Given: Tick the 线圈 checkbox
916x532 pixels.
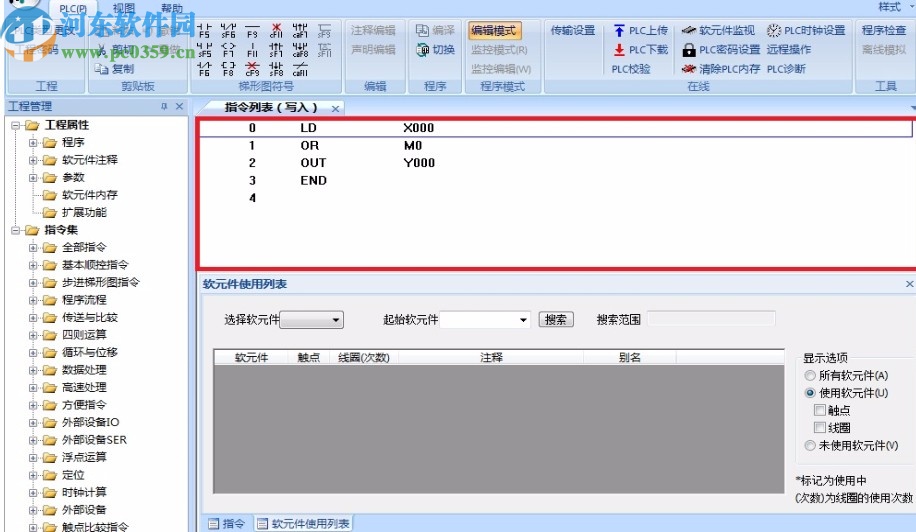Looking at the screenshot, I should click(x=820, y=427).
